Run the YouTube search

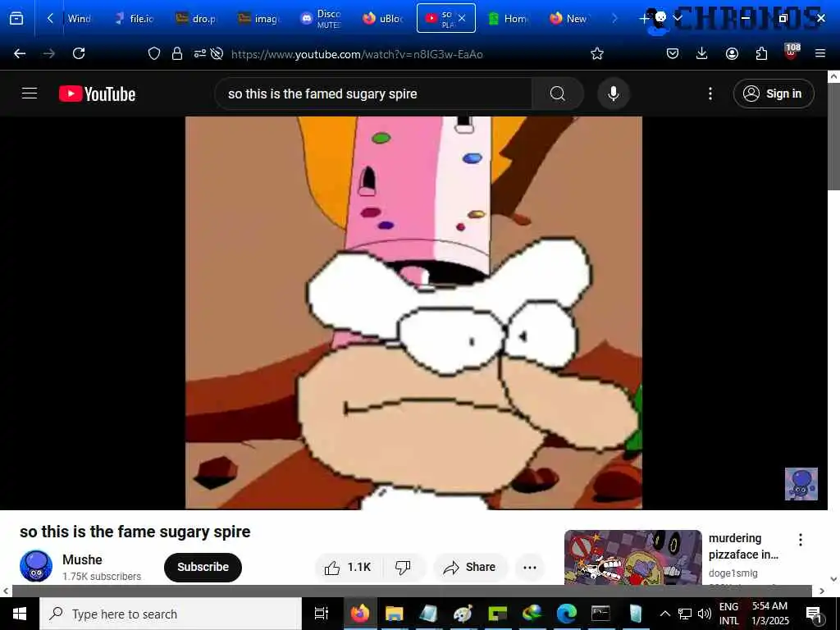click(558, 94)
